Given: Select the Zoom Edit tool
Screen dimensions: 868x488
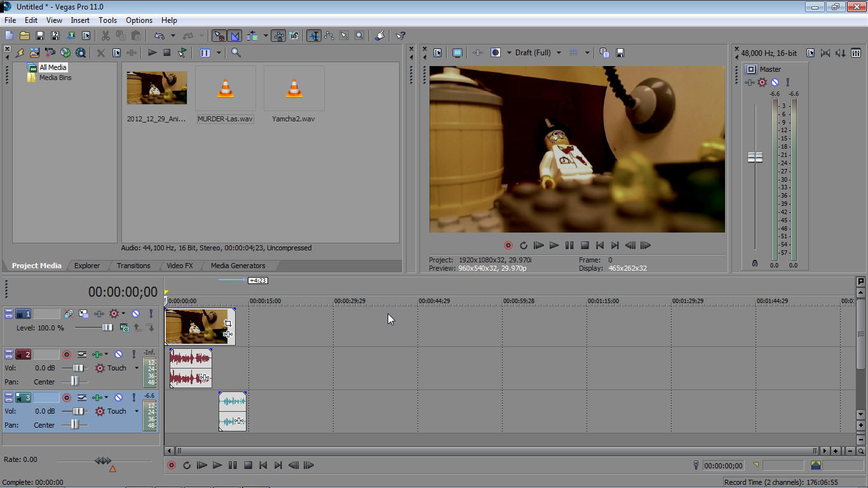Looking at the screenshot, I should coord(360,36).
